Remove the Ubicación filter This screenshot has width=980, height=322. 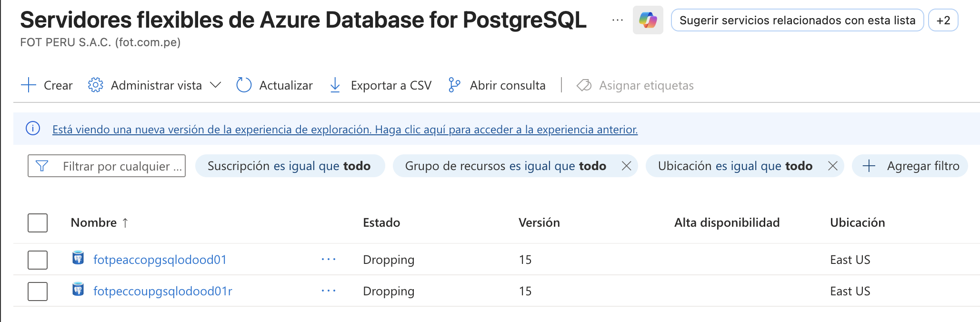(833, 166)
